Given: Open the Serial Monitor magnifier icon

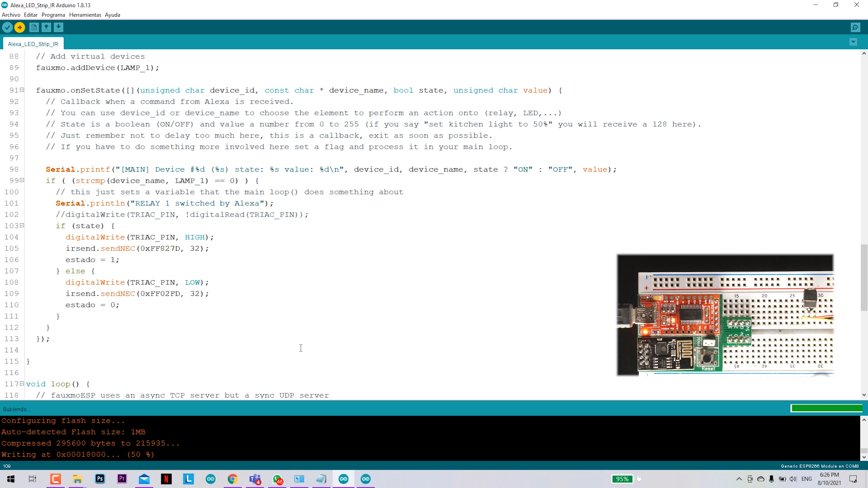Looking at the screenshot, I should 855,28.
